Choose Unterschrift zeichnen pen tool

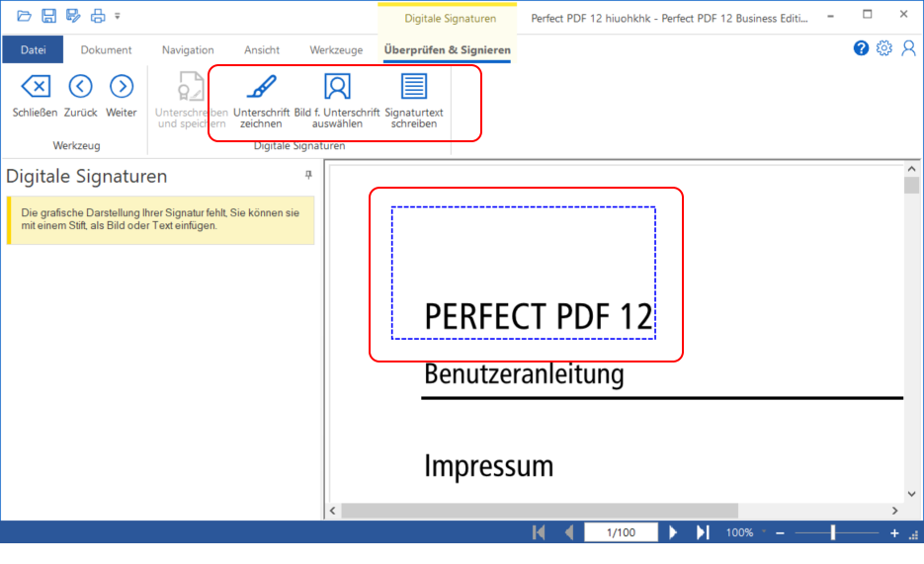[261, 100]
